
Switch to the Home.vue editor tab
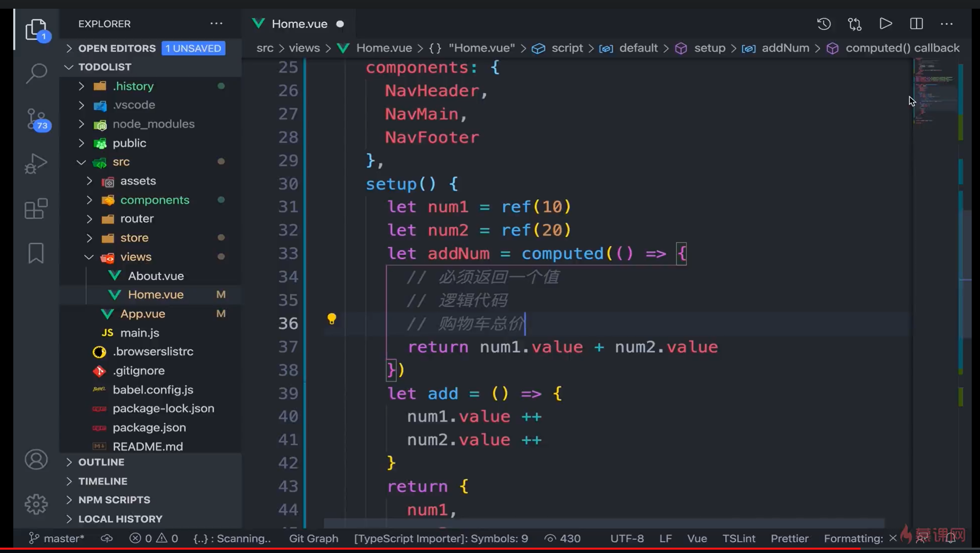click(x=299, y=24)
